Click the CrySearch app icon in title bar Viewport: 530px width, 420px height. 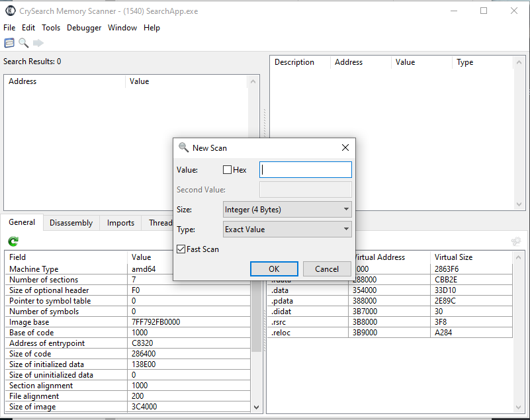10,11
